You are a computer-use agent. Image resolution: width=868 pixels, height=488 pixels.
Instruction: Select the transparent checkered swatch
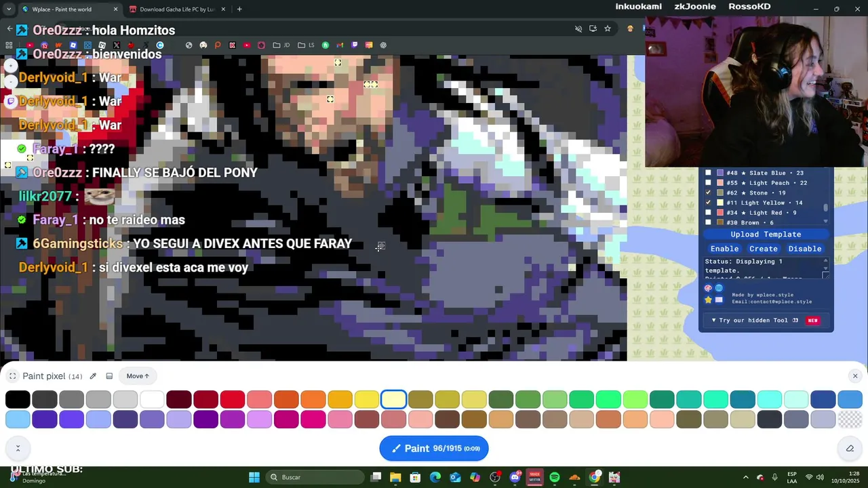[x=850, y=420]
